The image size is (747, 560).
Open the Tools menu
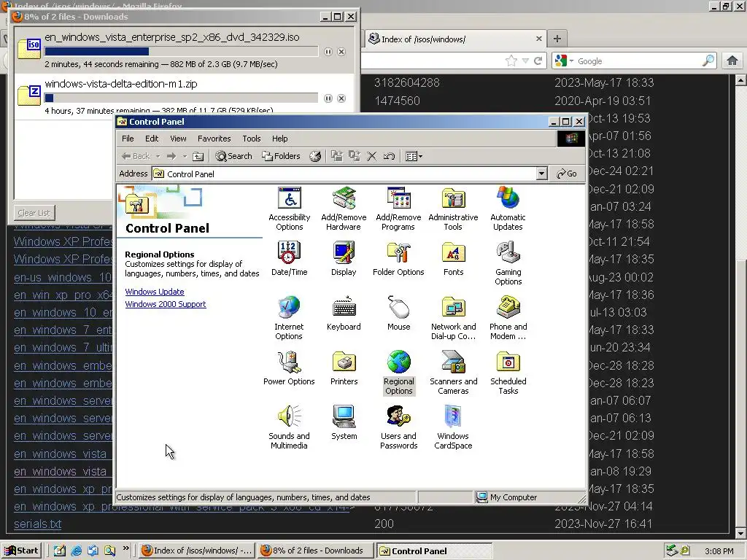point(251,139)
